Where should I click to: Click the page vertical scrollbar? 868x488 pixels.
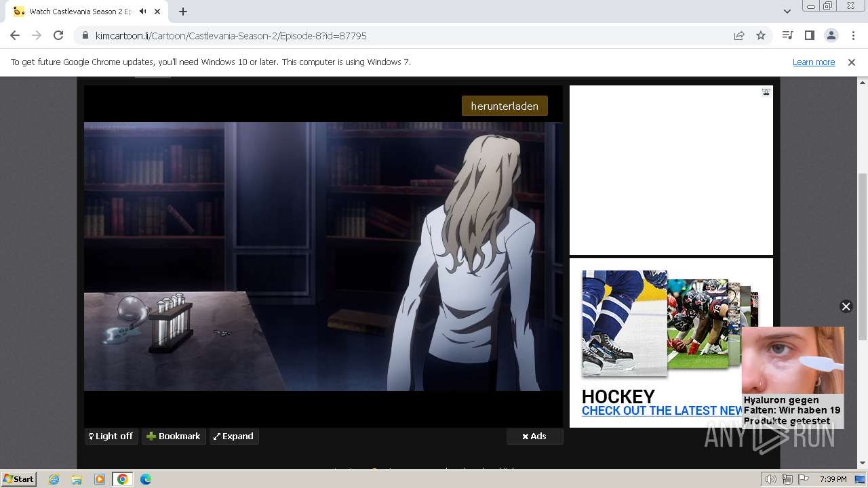pos(862,258)
